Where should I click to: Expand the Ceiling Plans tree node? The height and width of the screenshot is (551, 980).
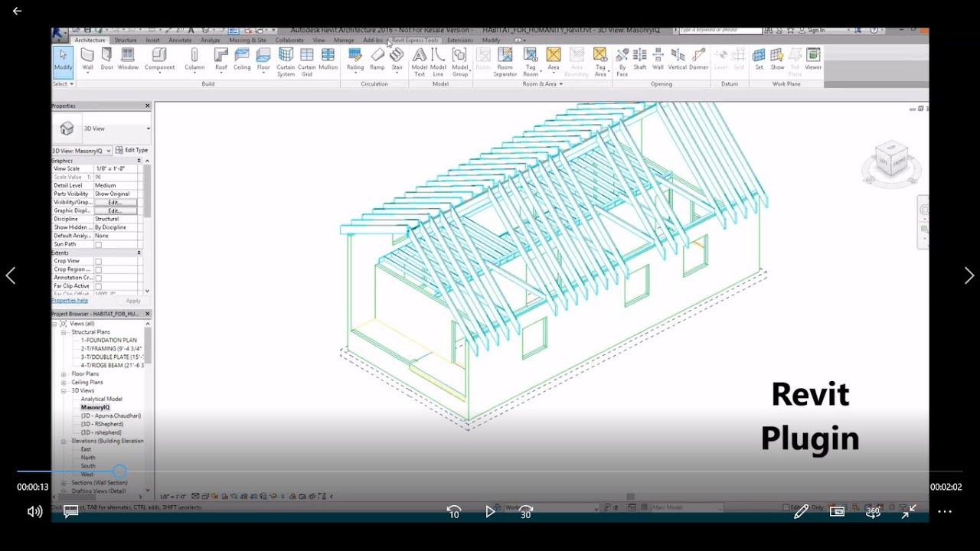64,383
